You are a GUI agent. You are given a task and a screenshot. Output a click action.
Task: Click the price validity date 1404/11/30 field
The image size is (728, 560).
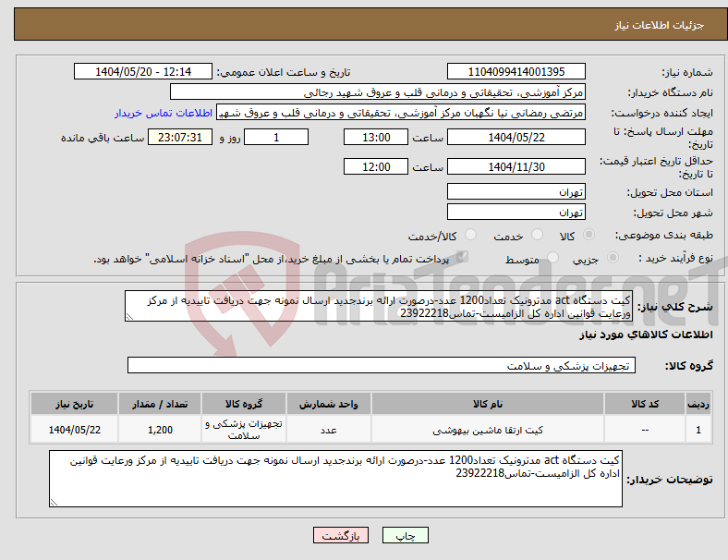click(x=516, y=166)
